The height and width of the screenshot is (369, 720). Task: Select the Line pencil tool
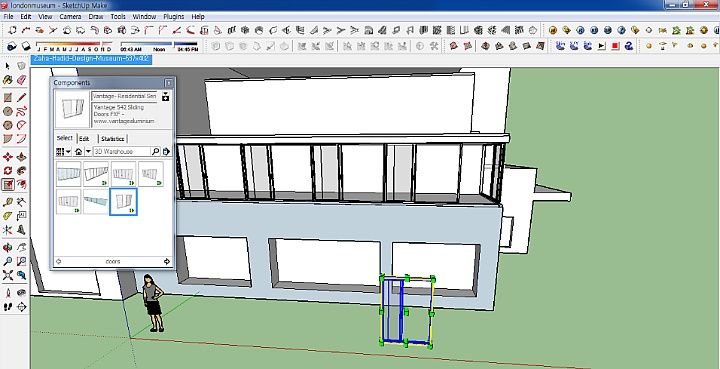(22, 97)
